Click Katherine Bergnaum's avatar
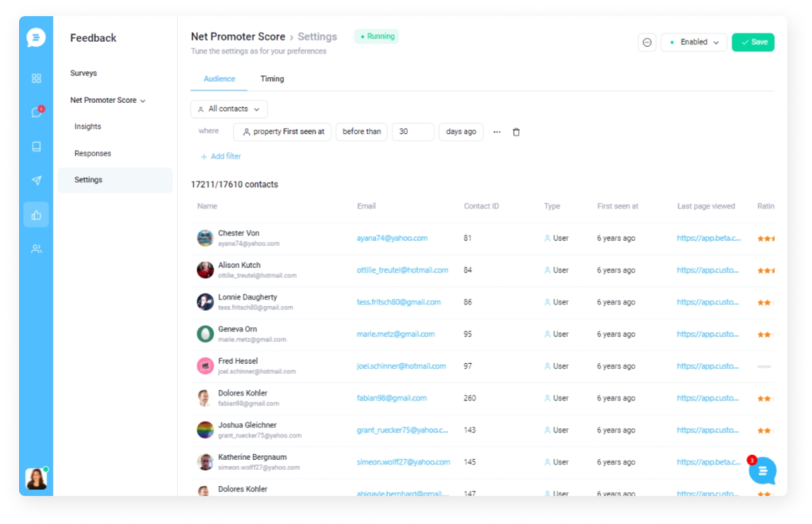Viewport: 812px width, 524px height. (205, 462)
